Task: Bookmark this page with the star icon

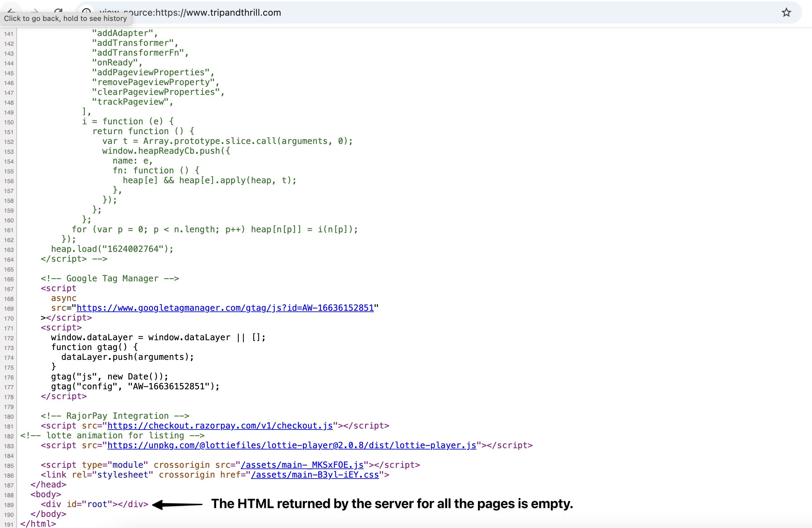Action: (786, 13)
